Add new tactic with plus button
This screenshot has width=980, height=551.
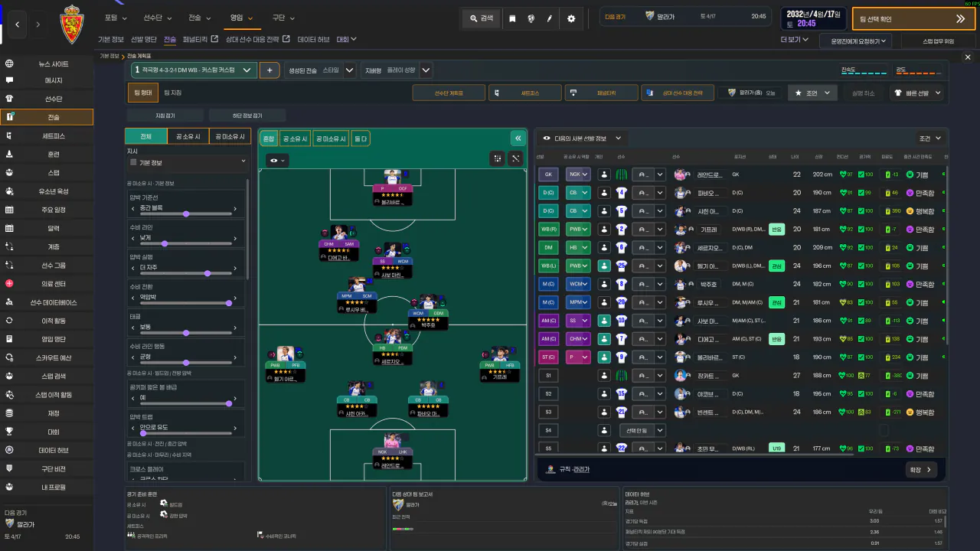click(269, 70)
